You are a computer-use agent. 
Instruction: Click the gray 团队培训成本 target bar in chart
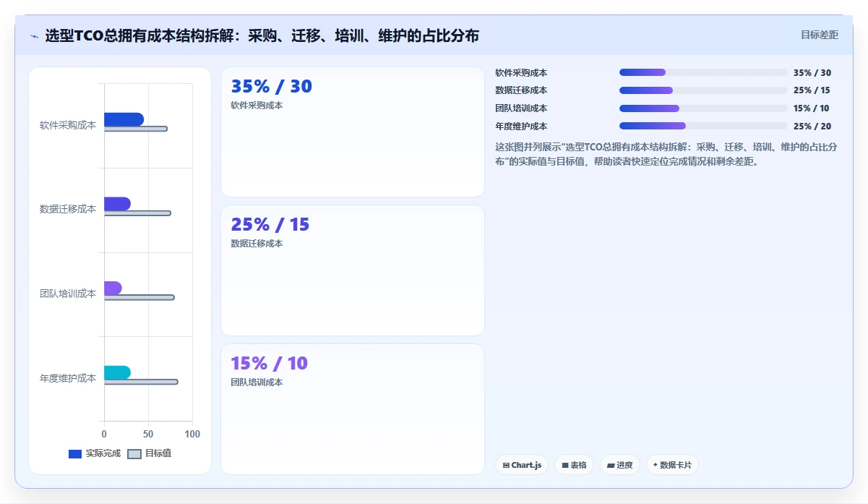tap(139, 297)
